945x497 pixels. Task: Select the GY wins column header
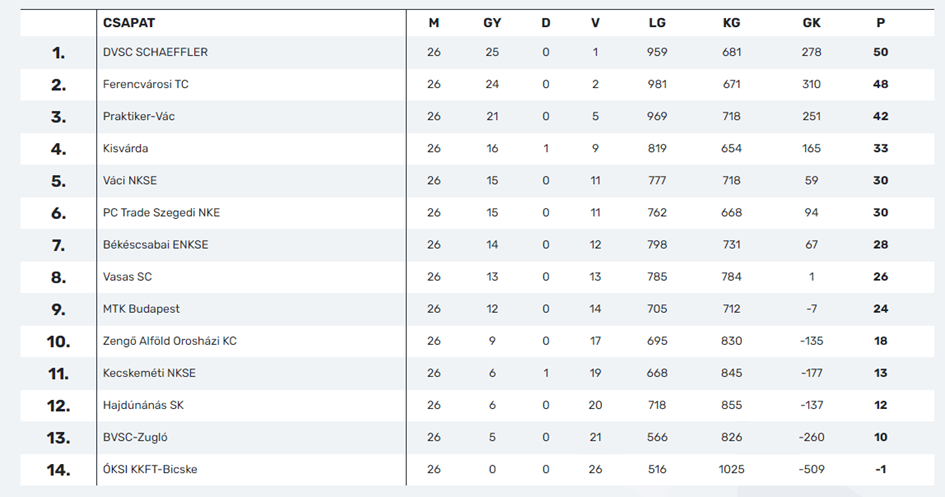[492, 22]
